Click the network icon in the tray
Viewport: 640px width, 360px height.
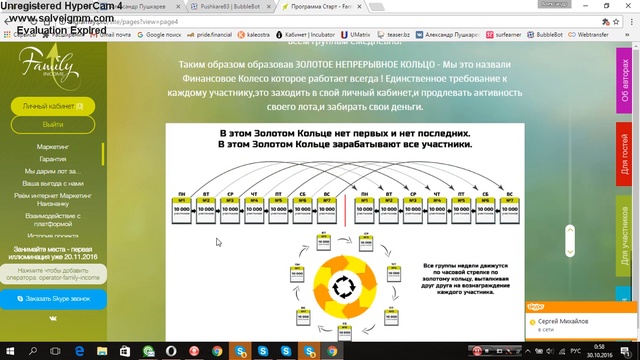562,351
